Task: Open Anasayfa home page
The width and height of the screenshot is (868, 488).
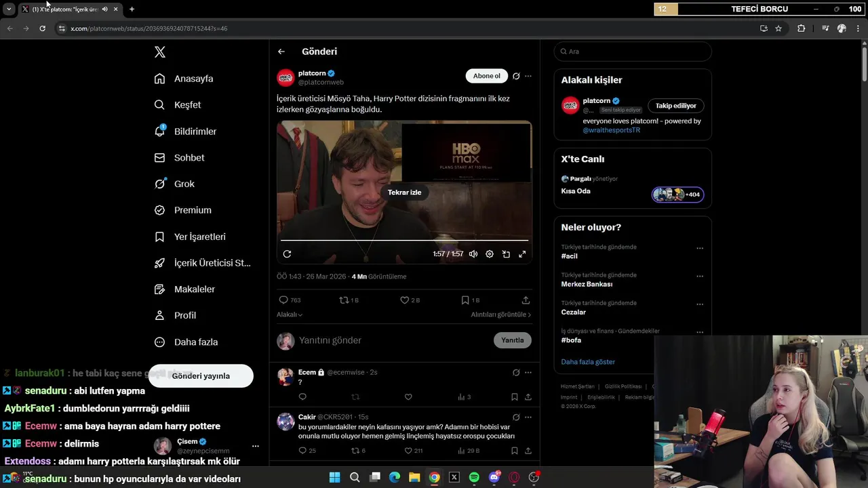Action: pos(184,79)
